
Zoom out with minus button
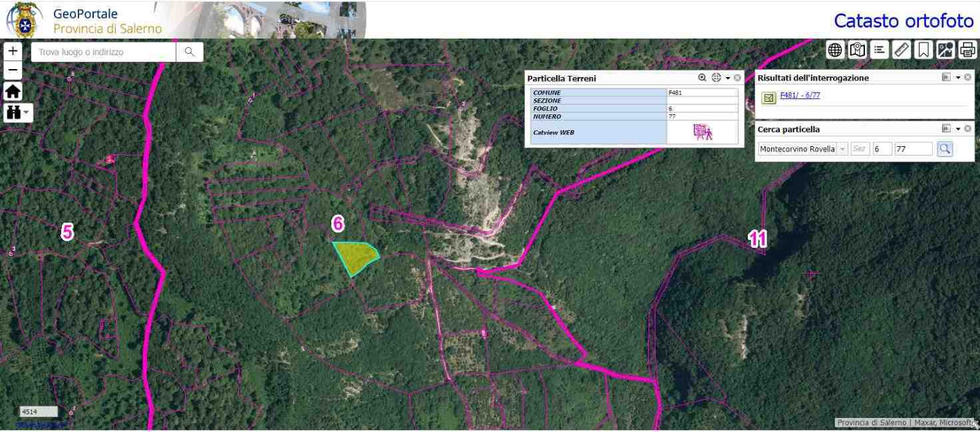click(x=13, y=70)
